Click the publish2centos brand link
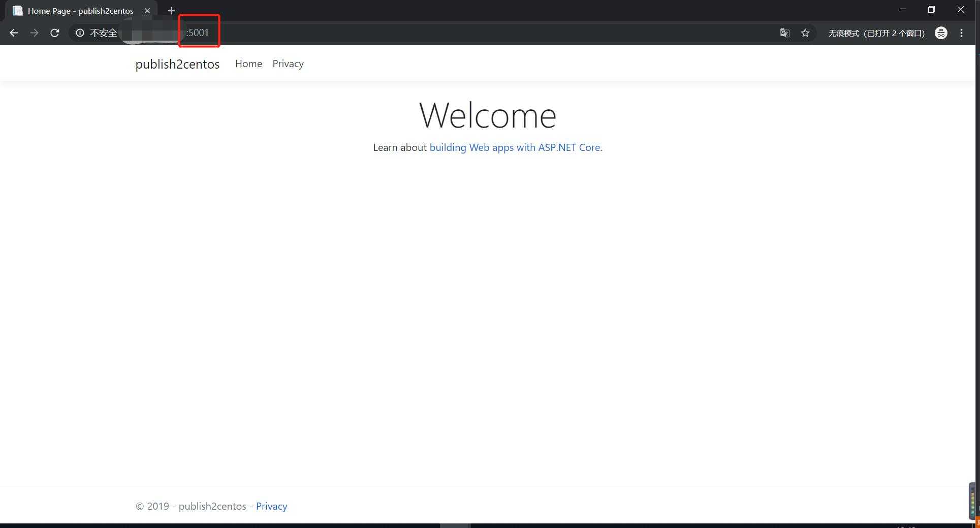The width and height of the screenshot is (980, 528). click(177, 64)
